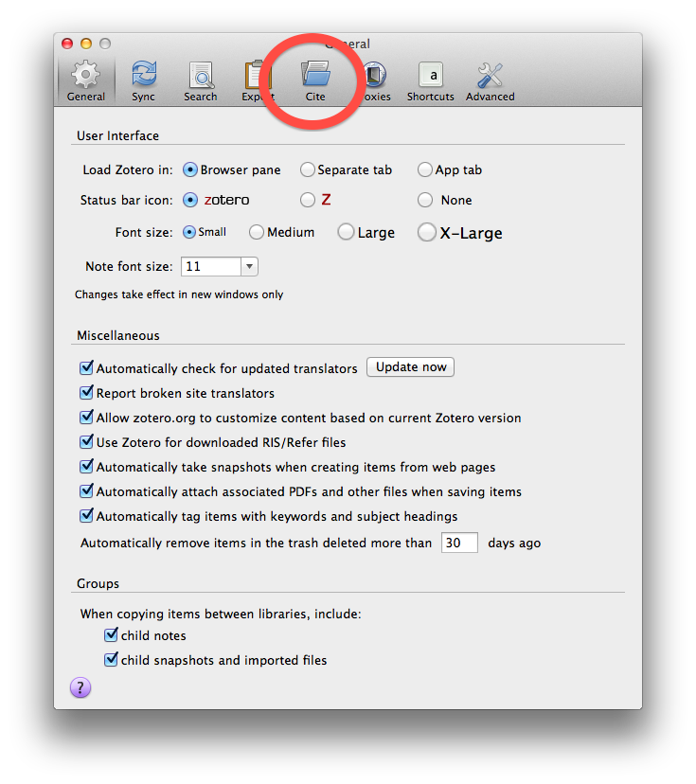Toggle automatically tag items with keywords
The image size is (696, 784).
[86, 515]
